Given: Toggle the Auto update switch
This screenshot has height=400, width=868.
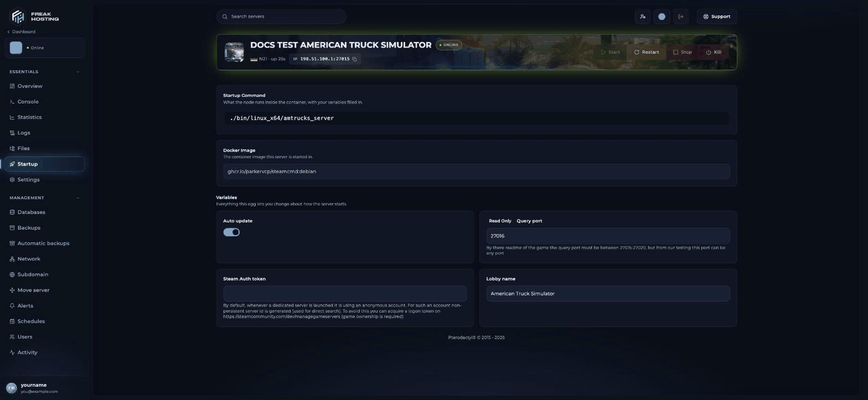Looking at the screenshot, I should point(231,232).
